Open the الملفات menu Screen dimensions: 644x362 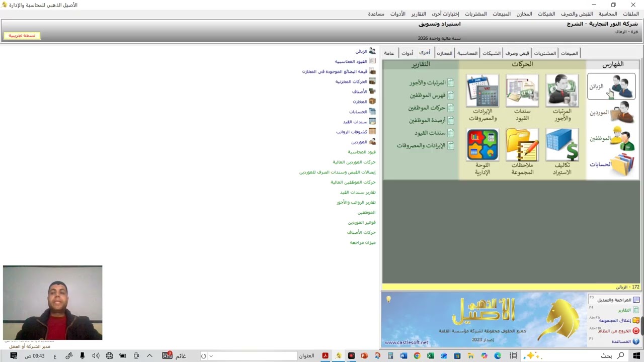630,14
